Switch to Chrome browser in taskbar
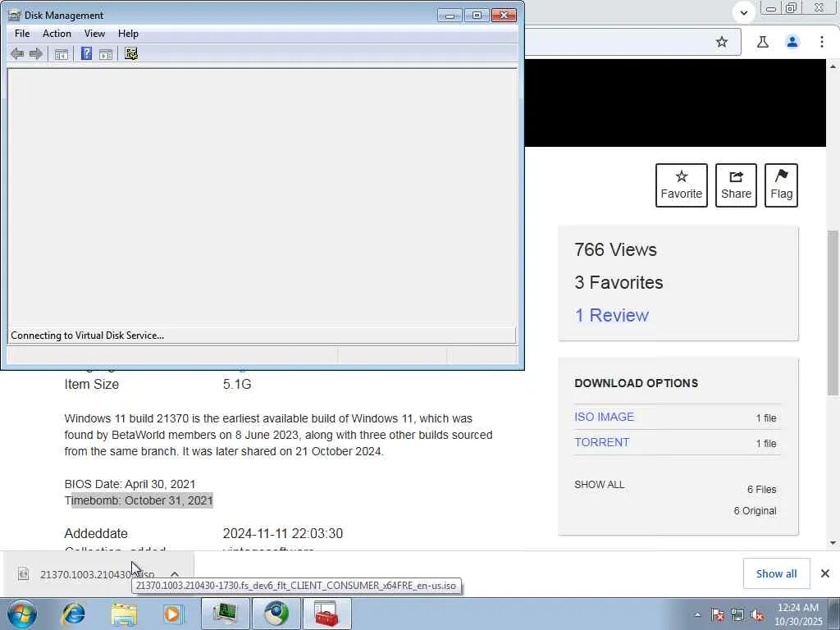This screenshot has height=630, width=840. click(x=276, y=614)
